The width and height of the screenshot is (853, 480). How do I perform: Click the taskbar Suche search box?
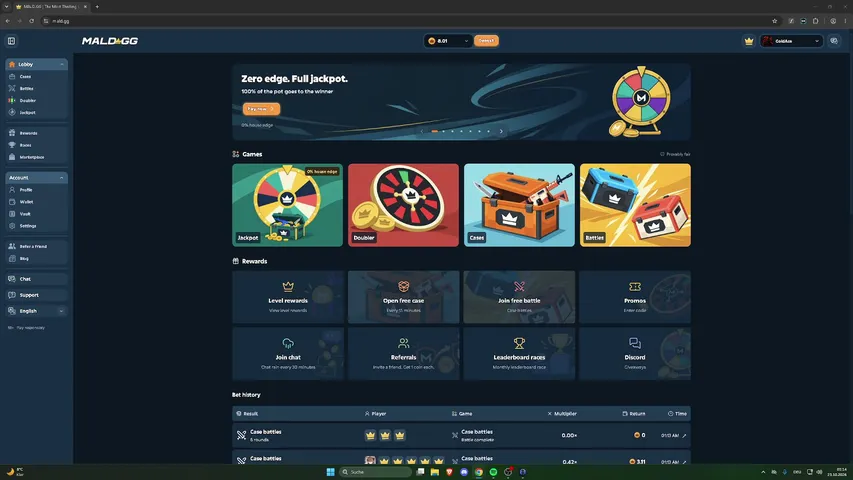(x=375, y=472)
